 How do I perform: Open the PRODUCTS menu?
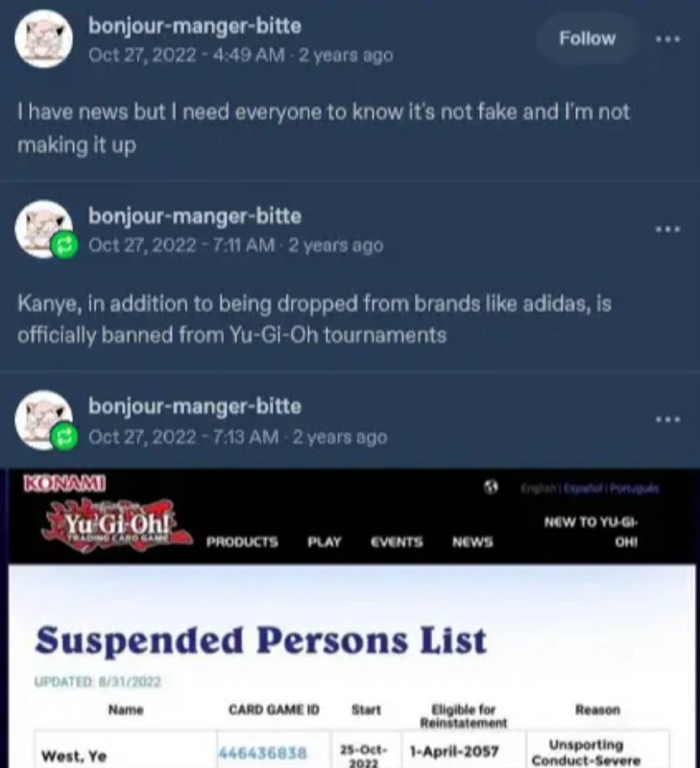coord(242,541)
